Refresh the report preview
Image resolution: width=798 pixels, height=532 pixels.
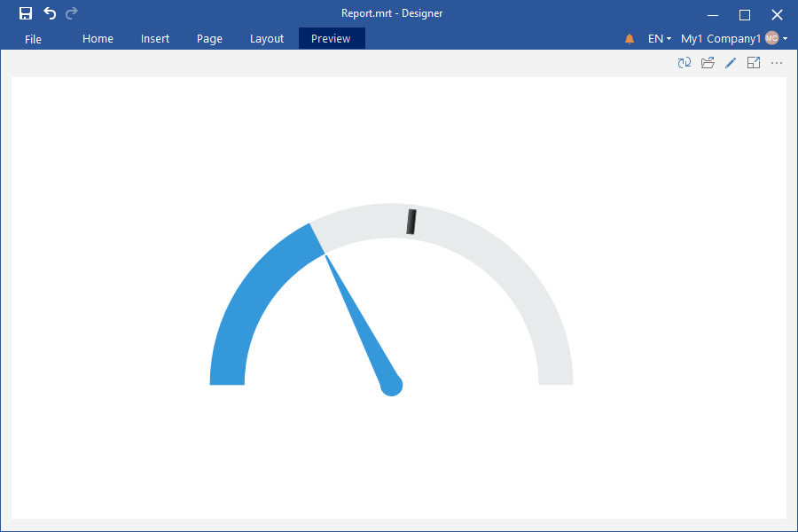[685, 63]
